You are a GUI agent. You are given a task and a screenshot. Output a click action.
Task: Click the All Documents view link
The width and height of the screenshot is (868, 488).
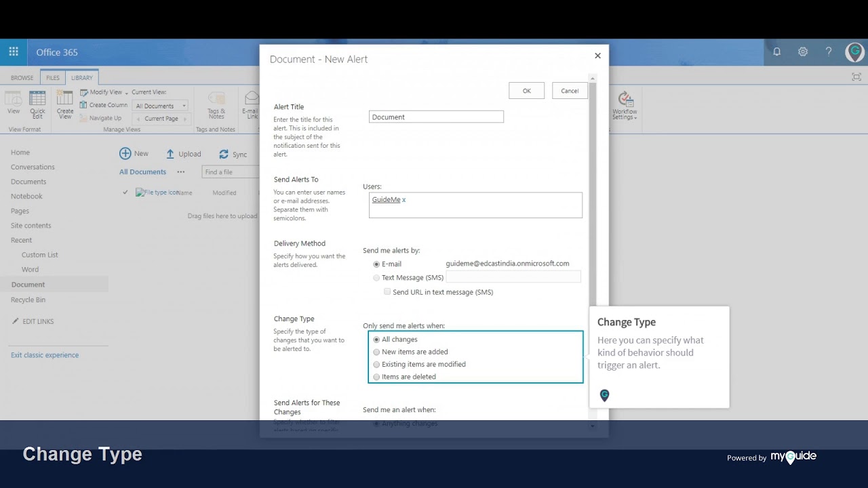coord(142,172)
